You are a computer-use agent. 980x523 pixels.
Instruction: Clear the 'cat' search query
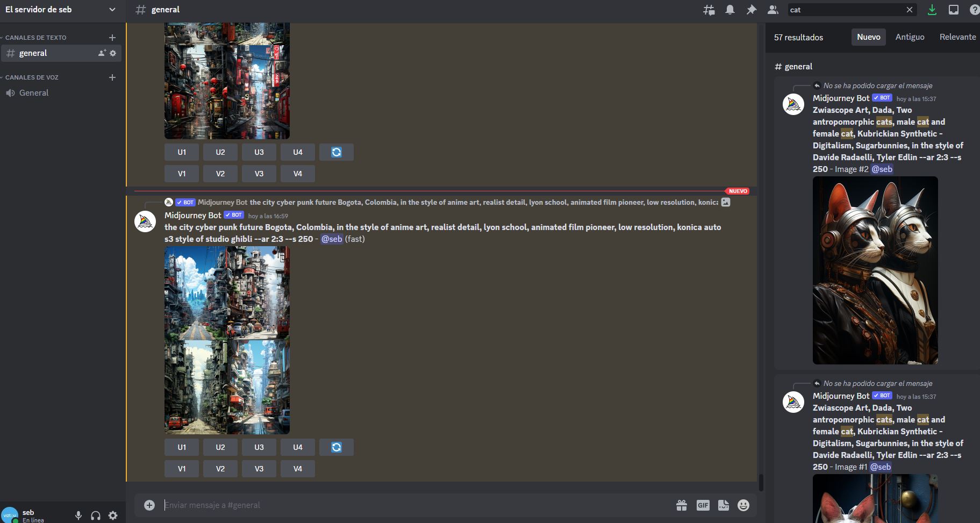[909, 10]
